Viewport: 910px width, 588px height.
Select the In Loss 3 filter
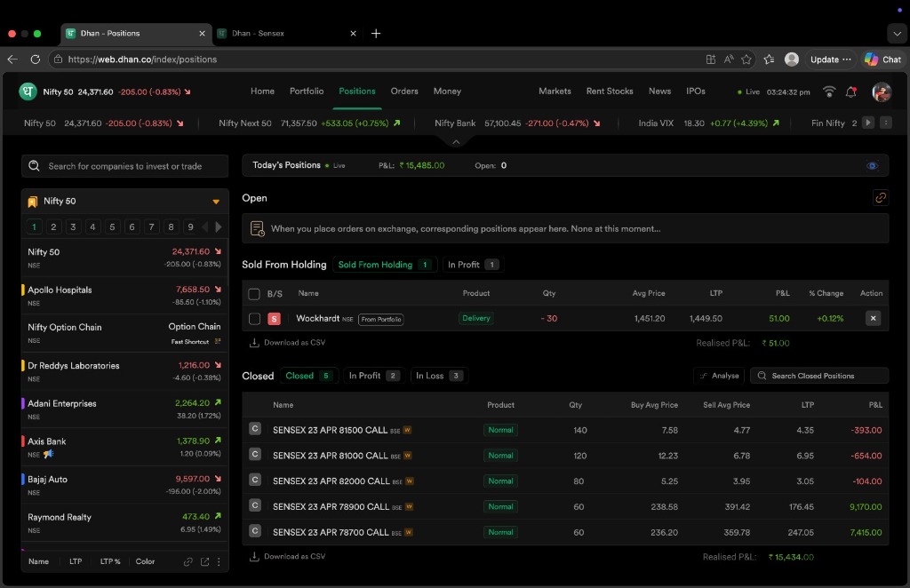(439, 376)
